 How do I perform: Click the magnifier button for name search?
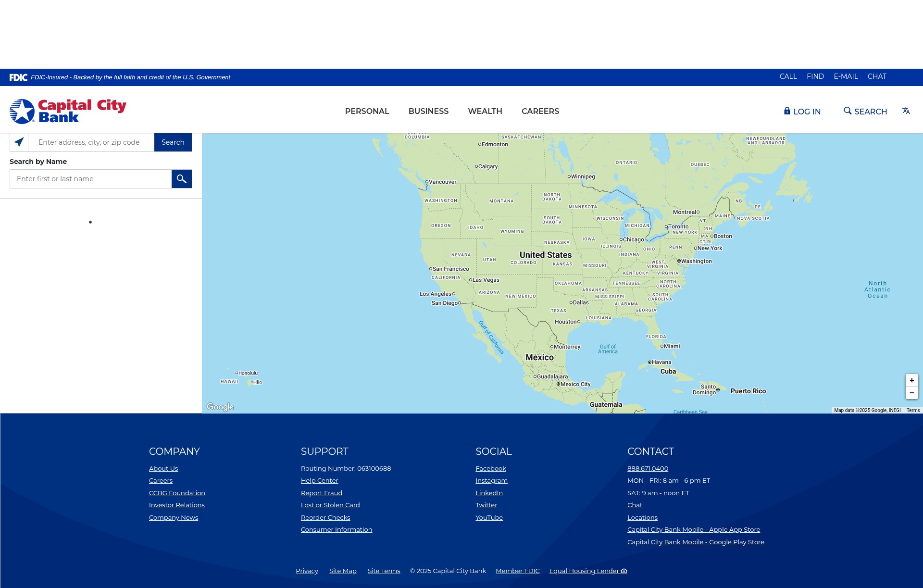182,179
